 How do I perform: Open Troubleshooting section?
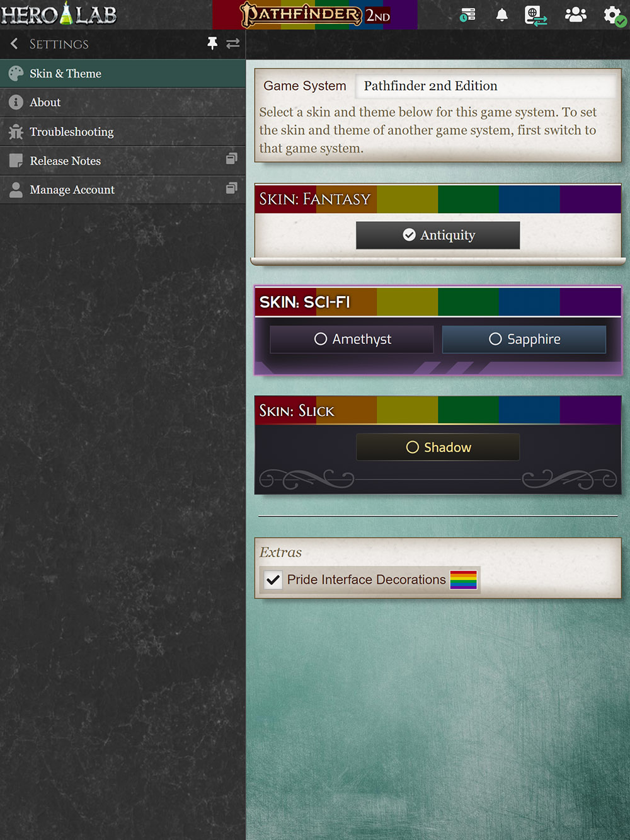click(123, 132)
